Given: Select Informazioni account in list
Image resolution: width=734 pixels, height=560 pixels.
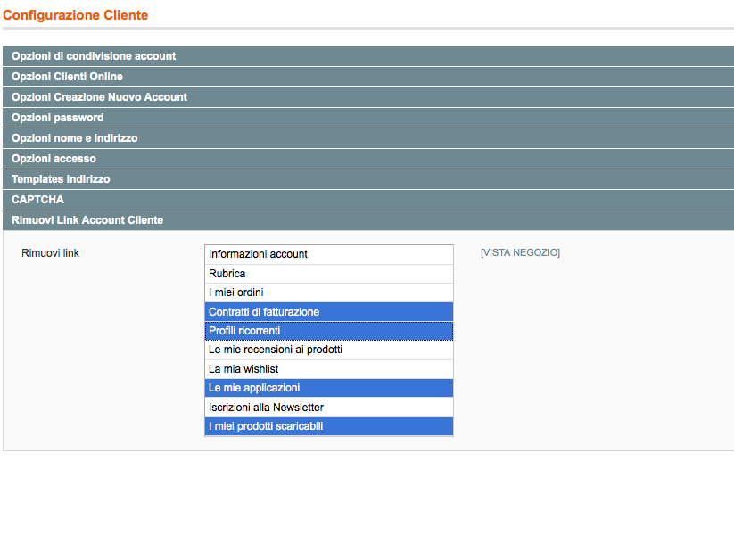Looking at the screenshot, I should click(x=328, y=254).
